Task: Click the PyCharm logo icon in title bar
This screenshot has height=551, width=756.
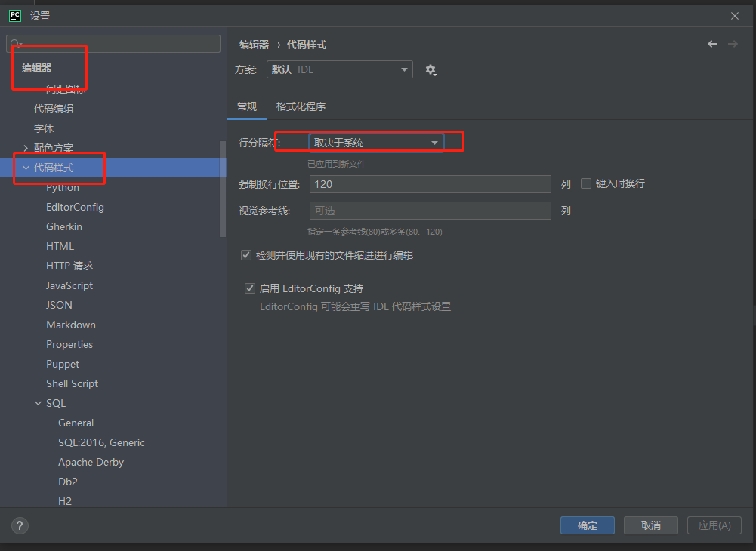Action: [15, 16]
